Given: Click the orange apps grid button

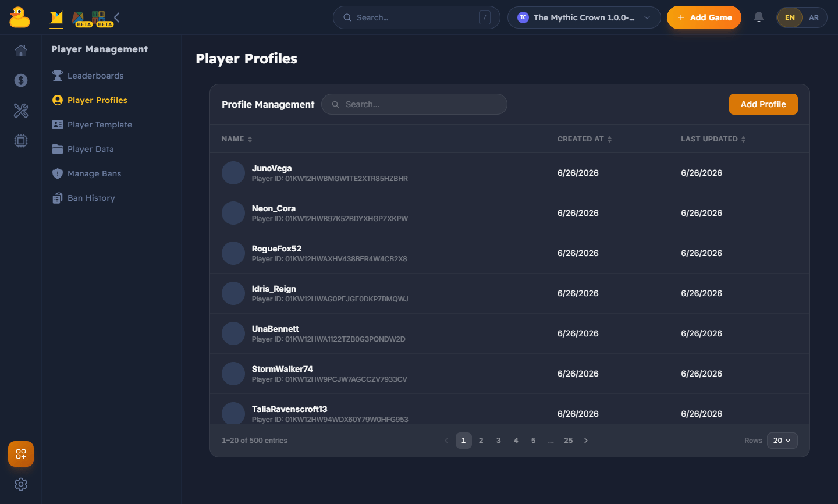Looking at the screenshot, I should tap(21, 454).
